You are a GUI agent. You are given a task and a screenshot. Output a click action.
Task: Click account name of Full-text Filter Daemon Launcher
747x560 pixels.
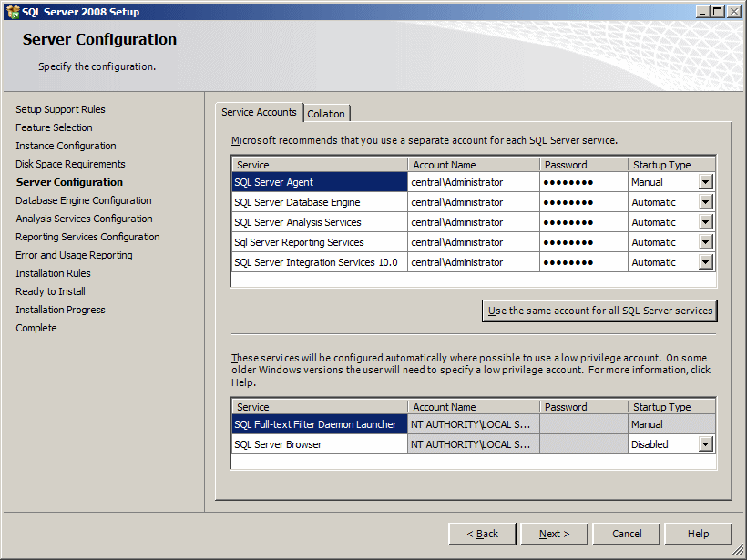474,424
